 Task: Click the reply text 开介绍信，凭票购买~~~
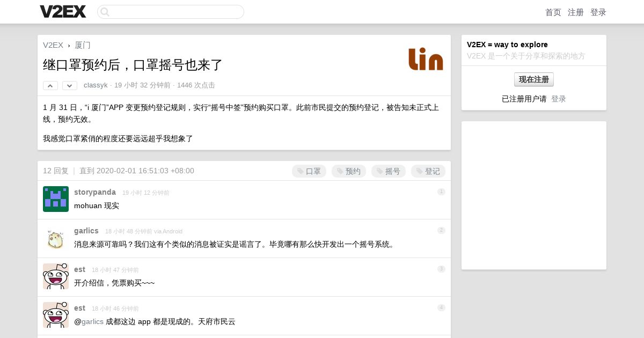click(114, 283)
